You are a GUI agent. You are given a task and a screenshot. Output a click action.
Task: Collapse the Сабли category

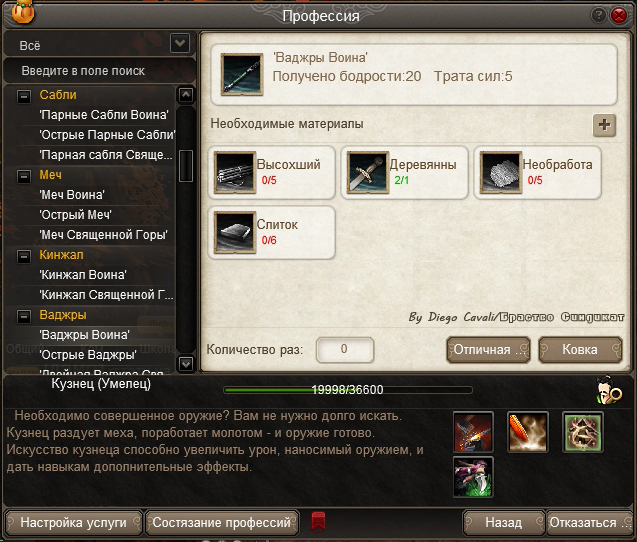24,96
